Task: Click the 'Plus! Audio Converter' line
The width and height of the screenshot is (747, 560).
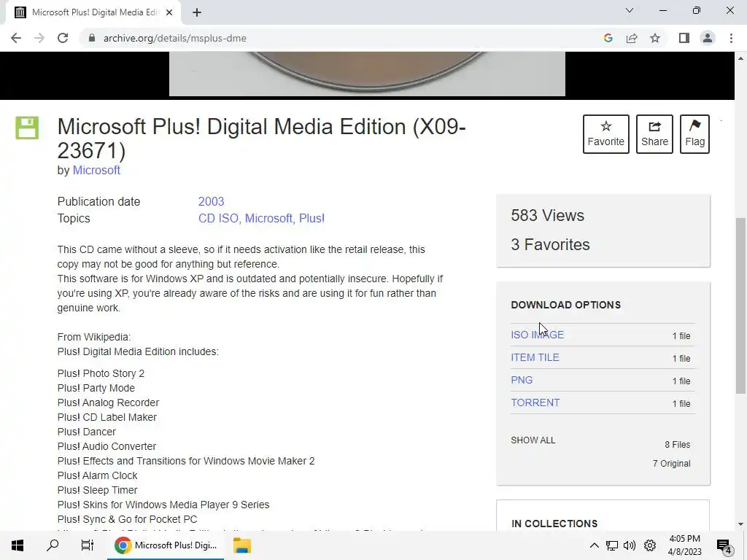Action: (107, 446)
